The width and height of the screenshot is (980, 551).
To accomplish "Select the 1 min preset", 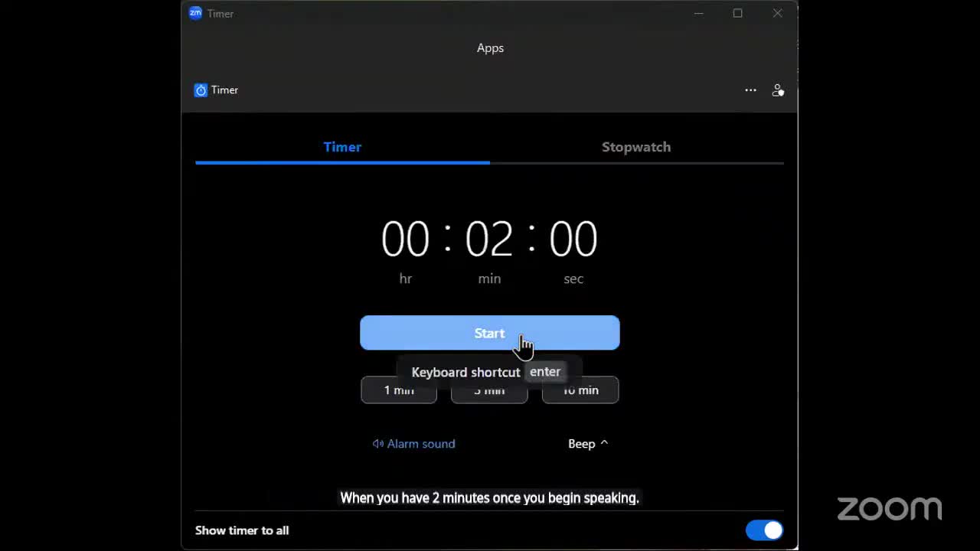I will 399,390.
